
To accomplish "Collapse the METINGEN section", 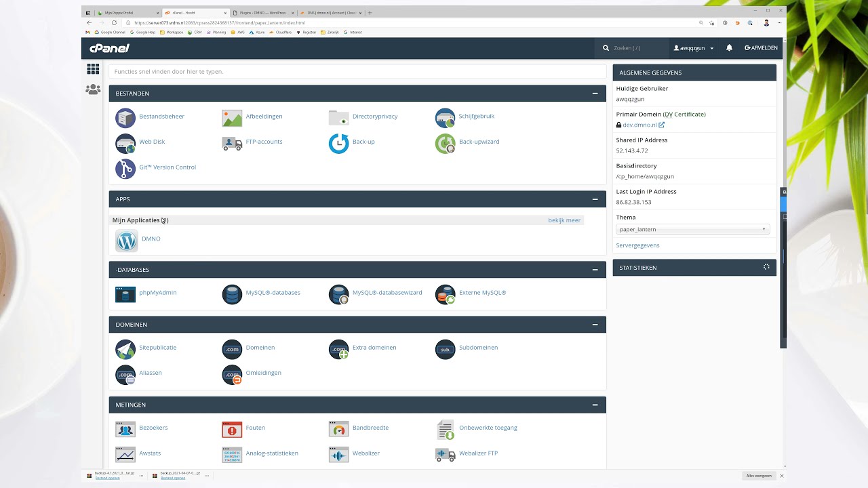I will coord(595,405).
